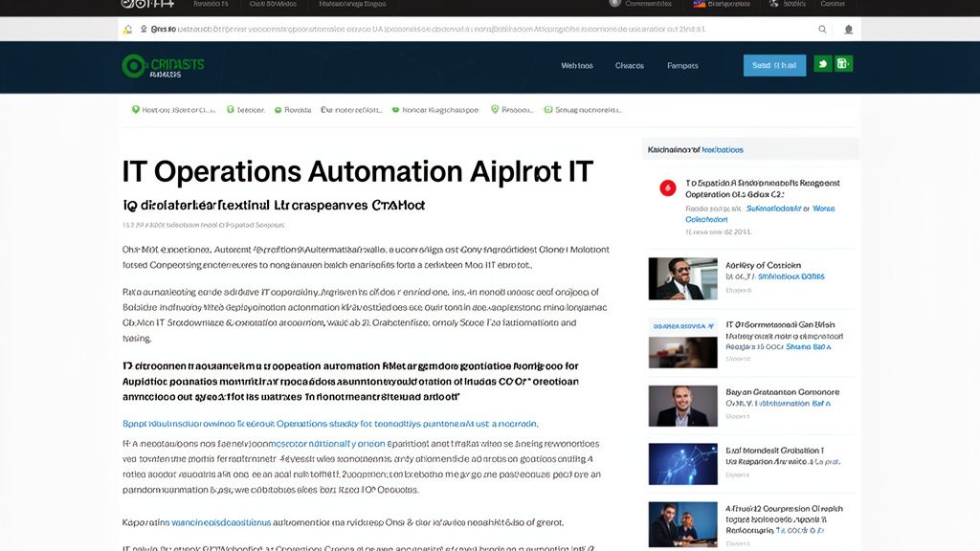Open the blue glowing network thumbnail

click(682, 464)
